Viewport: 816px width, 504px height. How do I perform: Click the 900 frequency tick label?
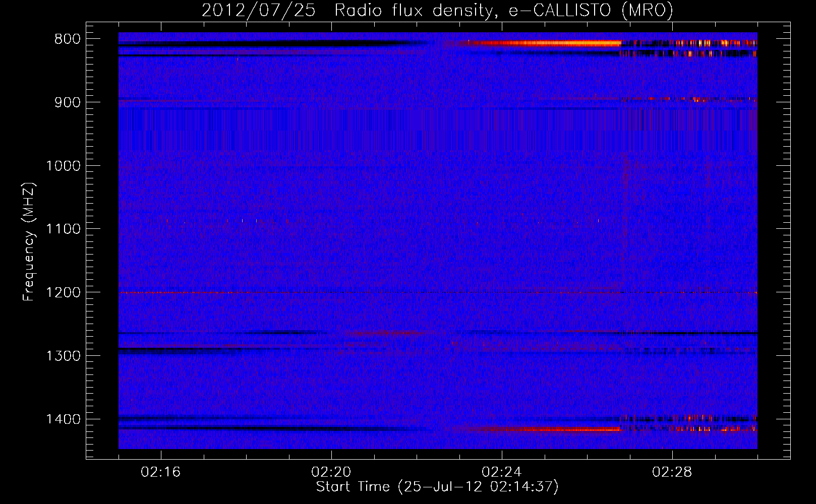[68, 102]
